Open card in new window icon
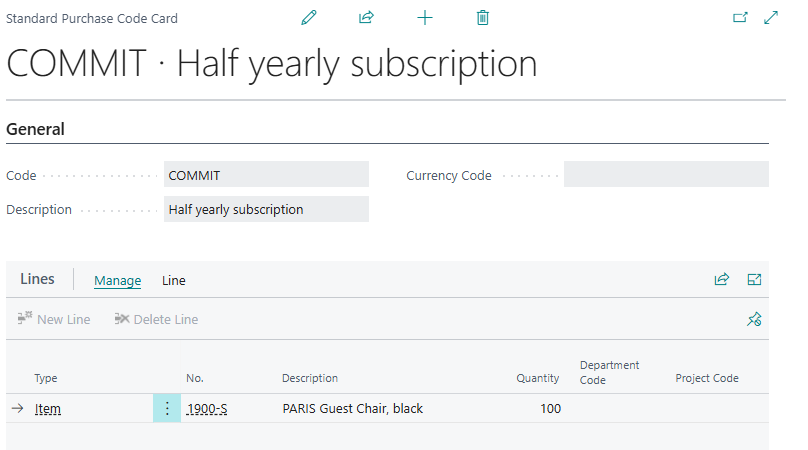Image resolution: width=808 pixels, height=450 pixels. [740, 18]
